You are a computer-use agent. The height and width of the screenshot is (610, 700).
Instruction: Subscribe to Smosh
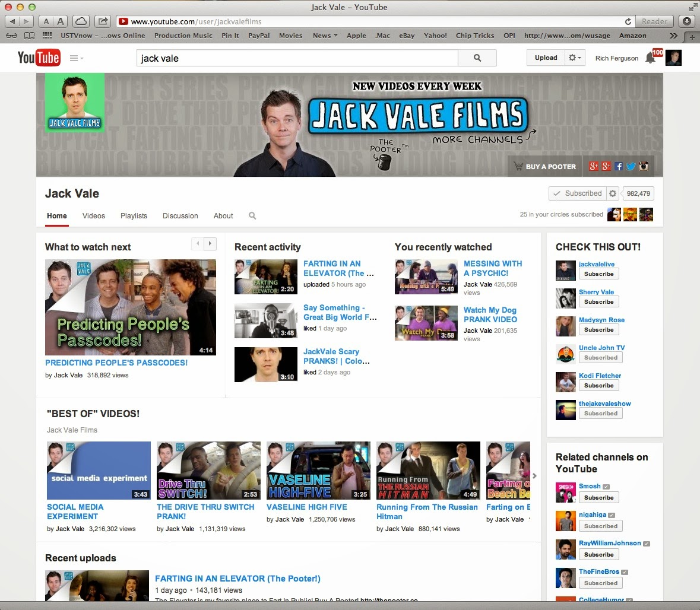pos(598,497)
